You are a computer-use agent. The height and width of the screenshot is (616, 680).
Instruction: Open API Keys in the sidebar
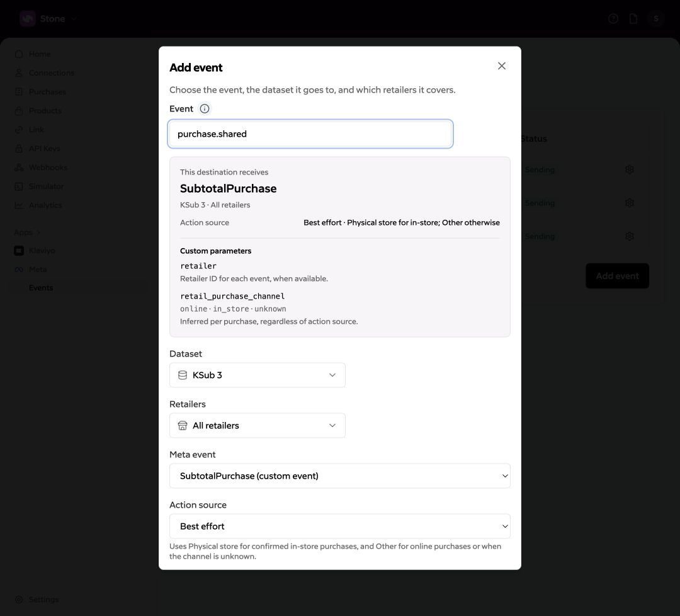[x=44, y=149]
